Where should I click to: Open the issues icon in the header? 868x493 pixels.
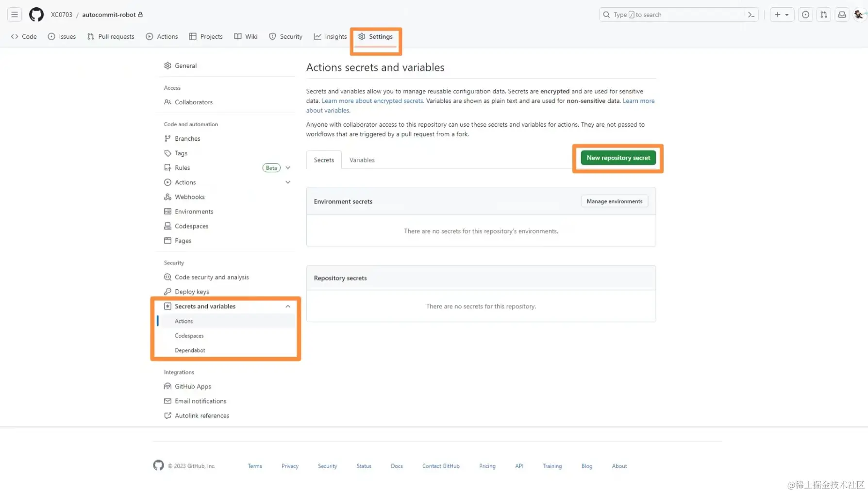(805, 15)
